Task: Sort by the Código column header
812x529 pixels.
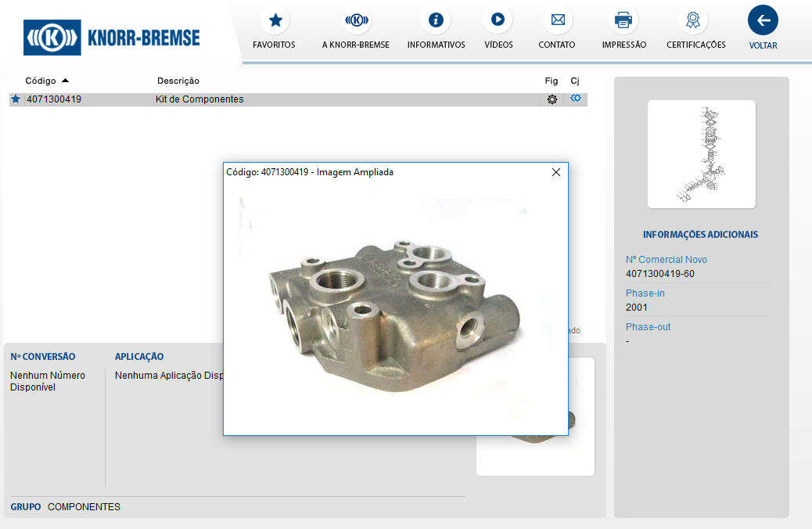Action: (41, 81)
